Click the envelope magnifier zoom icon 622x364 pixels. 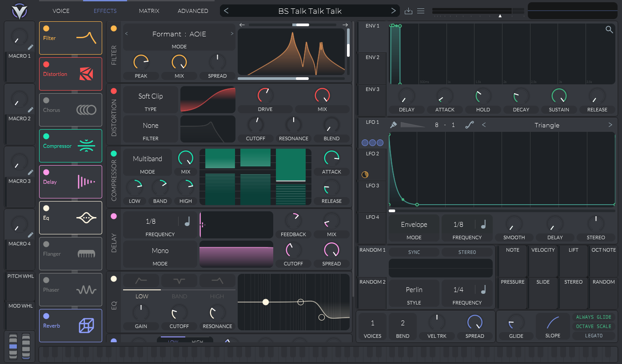coord(609,30)
